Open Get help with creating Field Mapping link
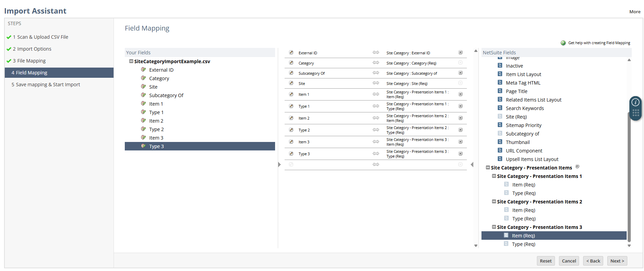Screen dimensions: 644x271 (599, 43)
